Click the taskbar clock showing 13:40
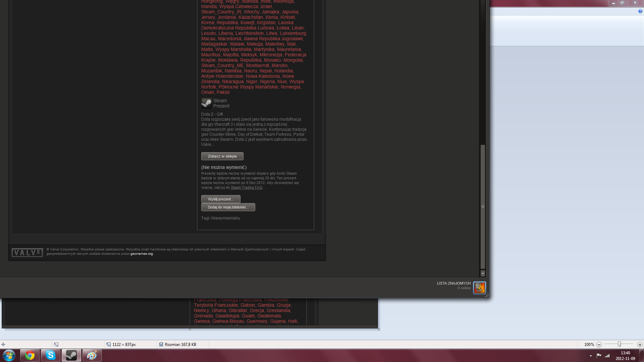The image size is (644, 362). pos(625,353)
